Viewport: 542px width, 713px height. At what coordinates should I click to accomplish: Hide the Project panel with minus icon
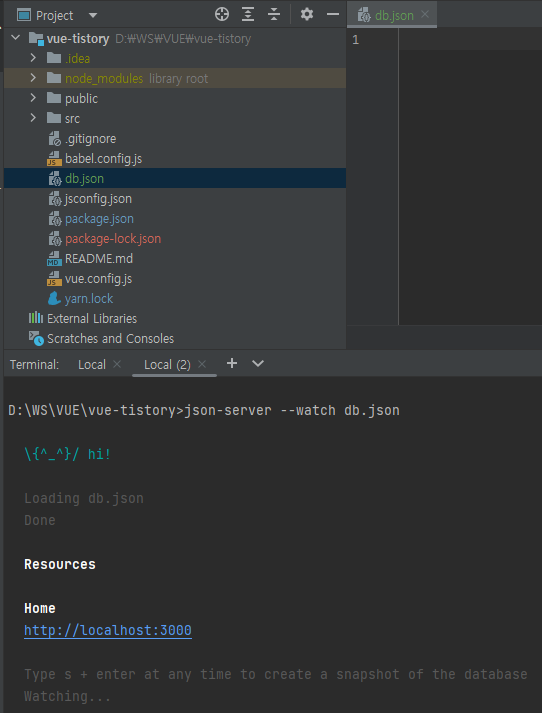[333, 15]
